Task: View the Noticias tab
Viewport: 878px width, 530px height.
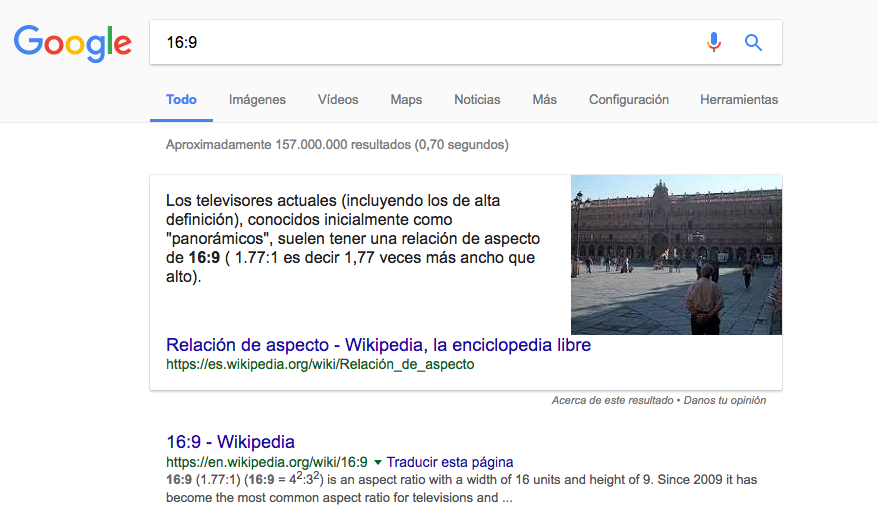Action: click(477, 100)
